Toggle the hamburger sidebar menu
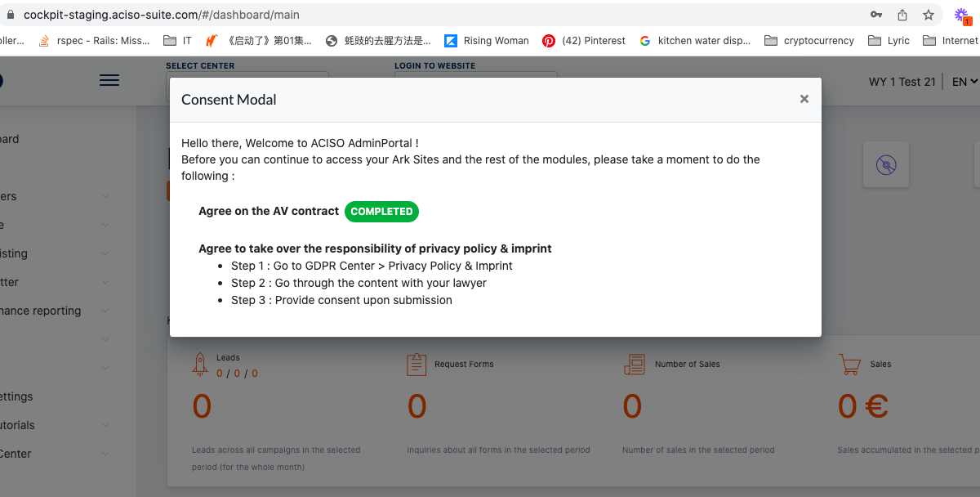The height and width of the screenshot is (497, 980). click(x=109, y=80)
